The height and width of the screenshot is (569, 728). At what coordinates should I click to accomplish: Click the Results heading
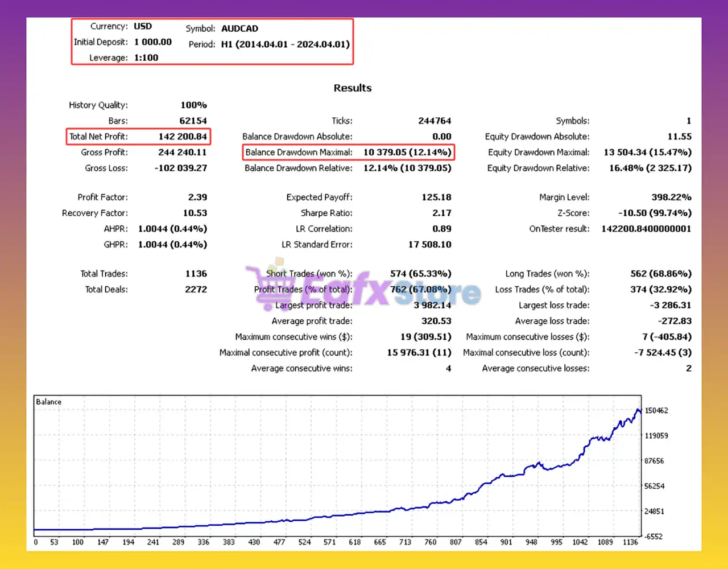[352, 88]
